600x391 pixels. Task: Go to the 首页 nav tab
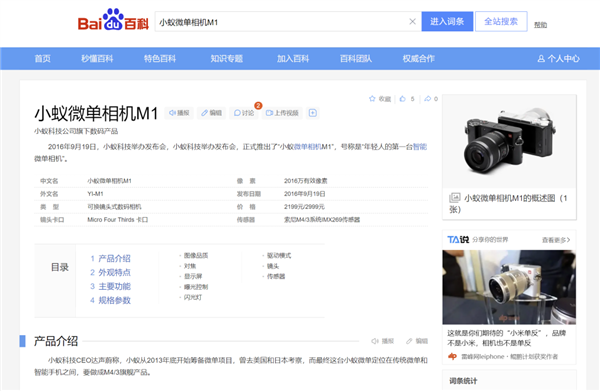(42, 59)
